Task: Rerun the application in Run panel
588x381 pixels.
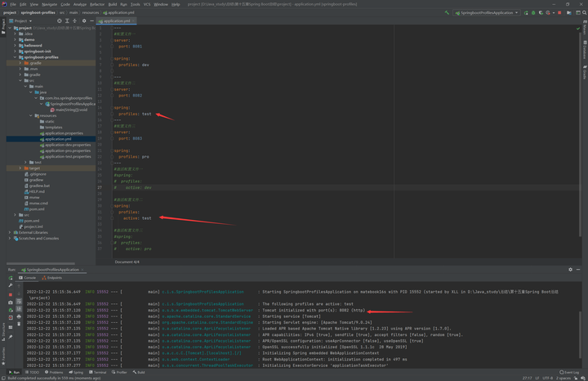Action: pyautogui.click(x=11, y=277)
